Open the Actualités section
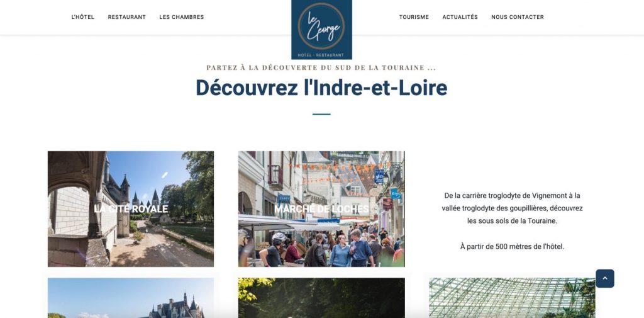The width and height of the screenshot is (644, 318). 460,17
